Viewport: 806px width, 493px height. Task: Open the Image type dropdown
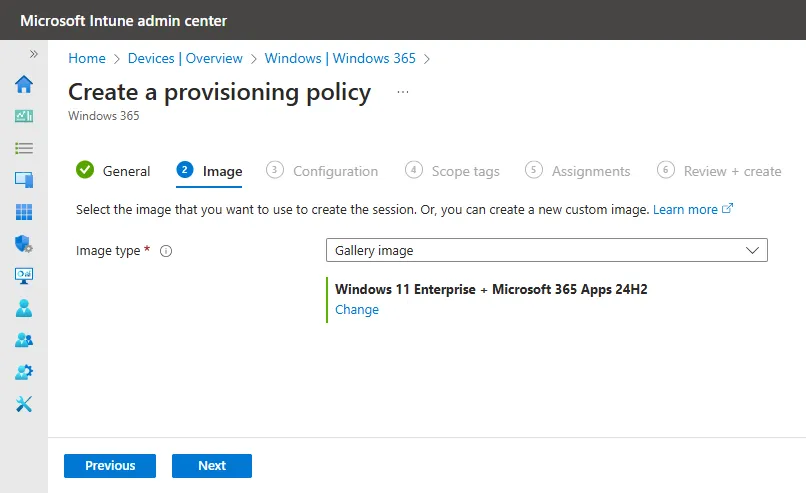pos(546,250)
